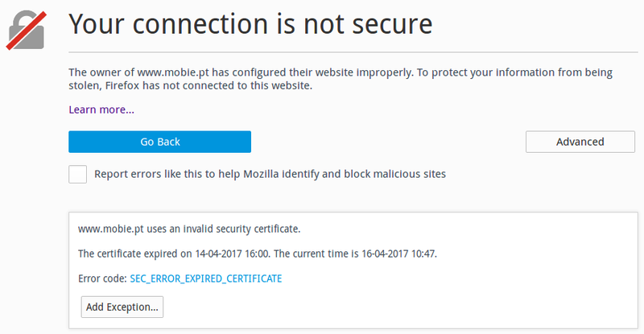Click the crossed-out padlock icon
This screenshot has height=334, width=644.
[27, 31]
